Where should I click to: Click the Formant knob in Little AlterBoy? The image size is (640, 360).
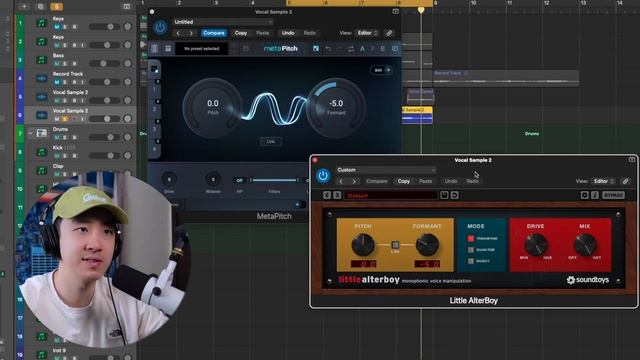427,244
